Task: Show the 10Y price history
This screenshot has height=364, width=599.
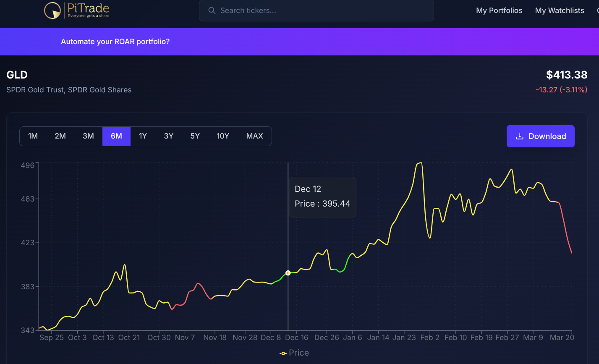Action: (223, 136)
